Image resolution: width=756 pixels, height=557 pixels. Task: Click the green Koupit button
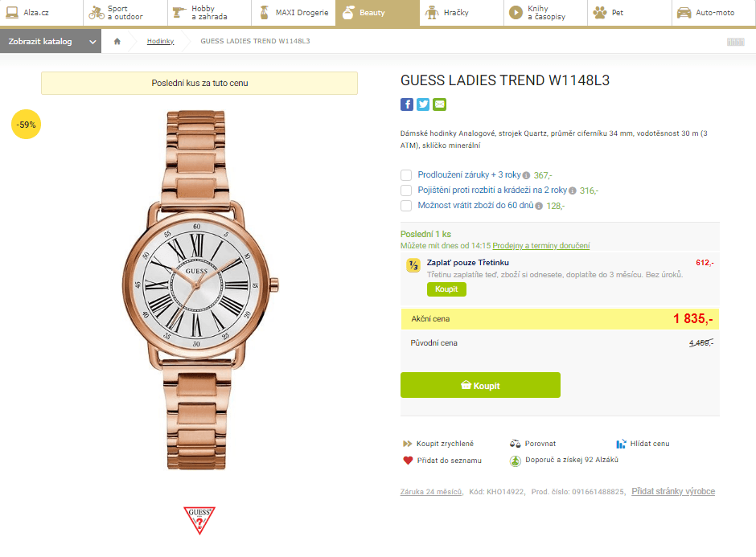point(480,385)
